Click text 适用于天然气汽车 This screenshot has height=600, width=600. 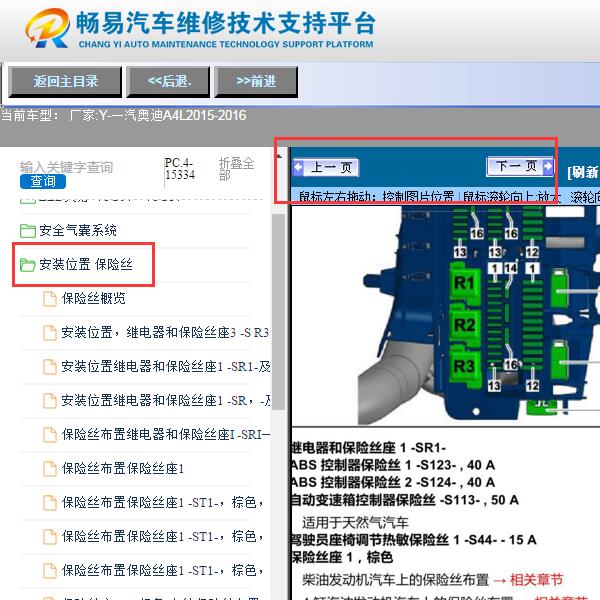(355, 522)
